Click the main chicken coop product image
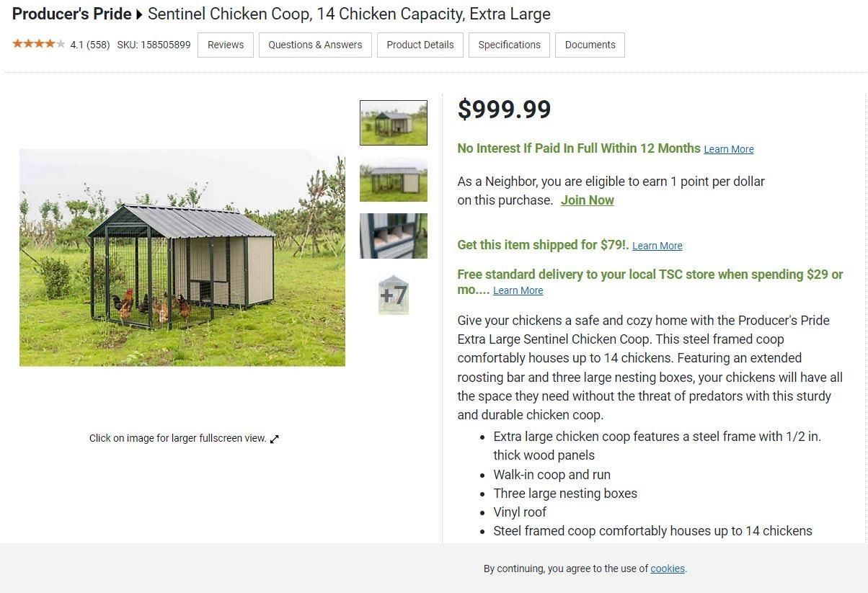 182,257
